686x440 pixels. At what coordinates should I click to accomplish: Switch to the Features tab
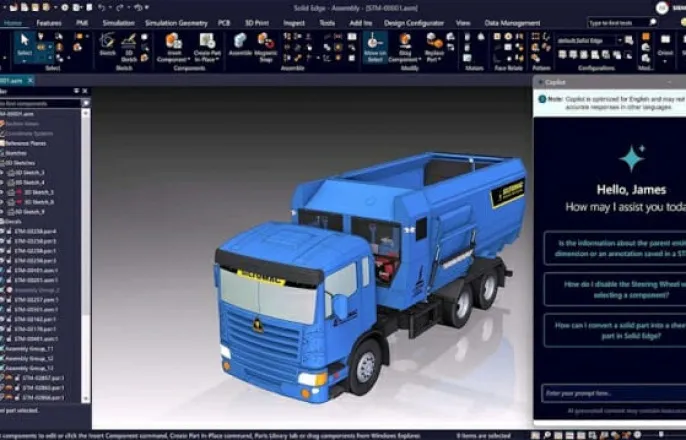[49, 23]
